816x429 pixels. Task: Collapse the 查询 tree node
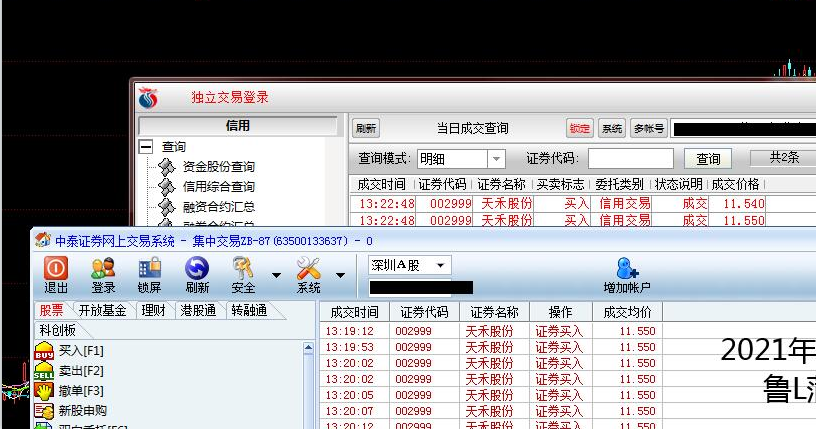click(146, 147)
